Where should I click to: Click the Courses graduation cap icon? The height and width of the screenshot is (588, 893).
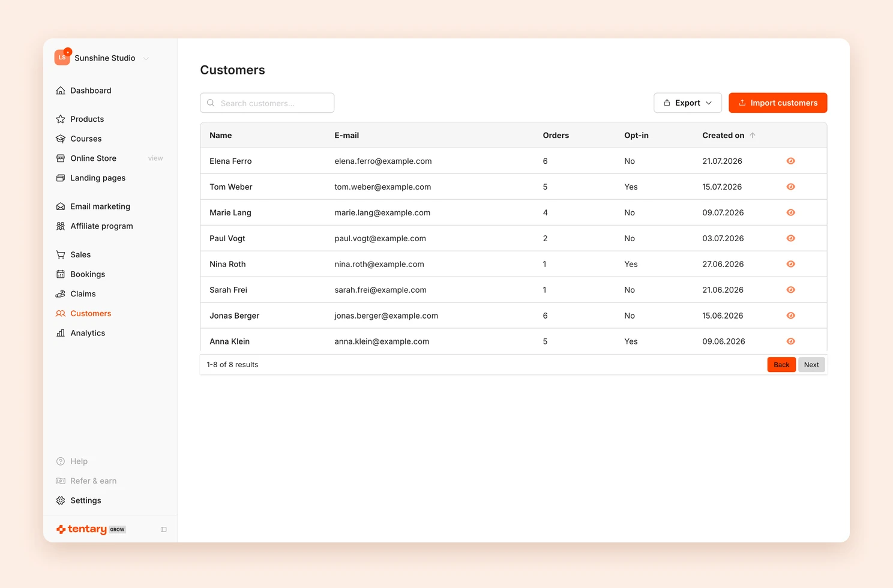click(61, 139)
